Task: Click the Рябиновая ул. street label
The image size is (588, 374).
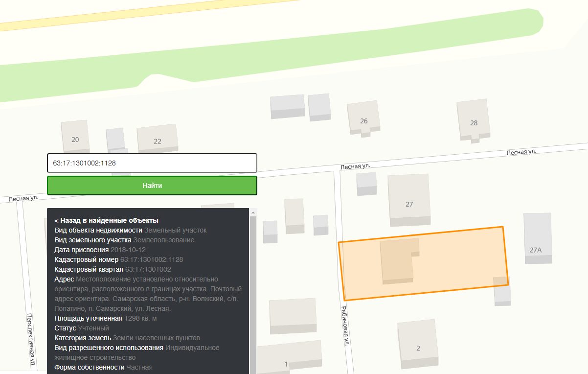Action: click(x=345, y=326)
